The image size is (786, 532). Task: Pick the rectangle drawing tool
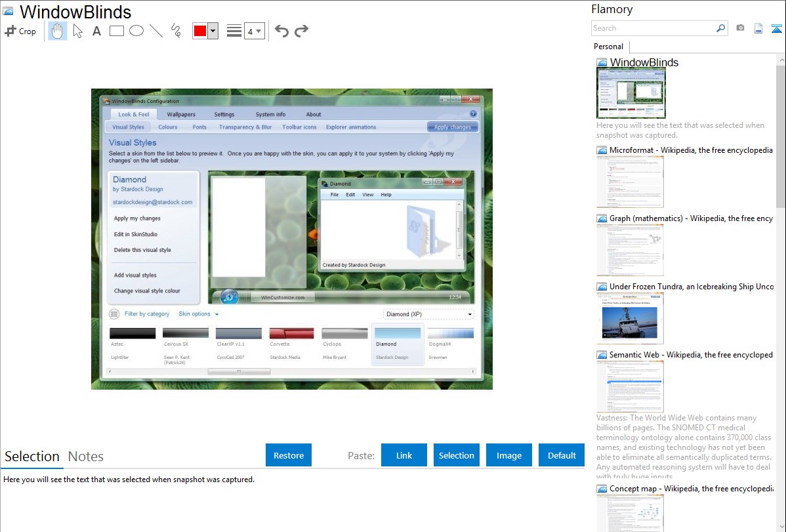coord(116,31)
